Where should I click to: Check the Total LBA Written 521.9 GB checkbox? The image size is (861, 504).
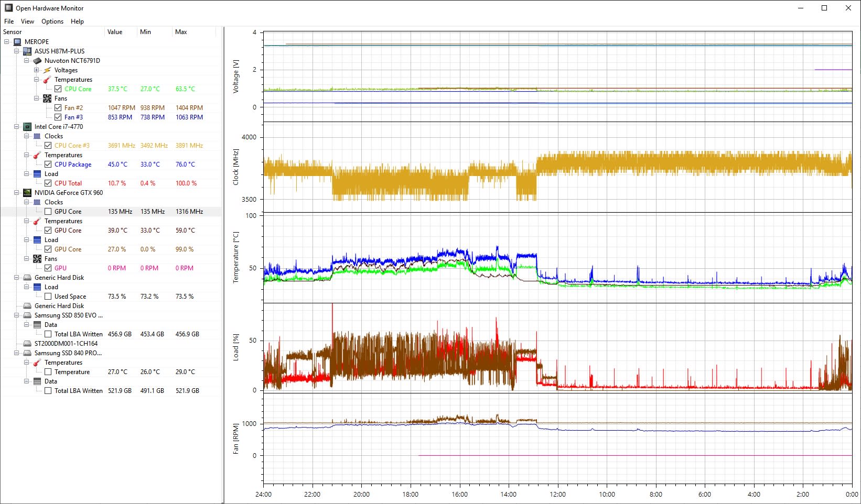click(x=48, y=391)
